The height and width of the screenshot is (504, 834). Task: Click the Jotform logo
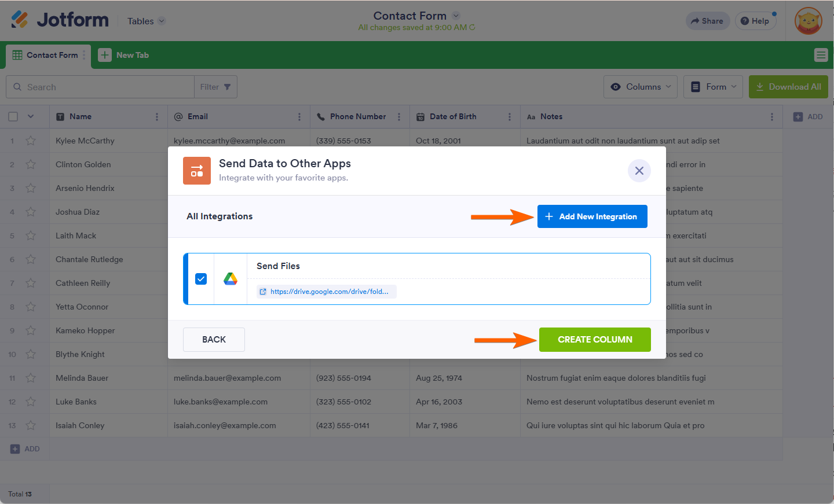60,20
